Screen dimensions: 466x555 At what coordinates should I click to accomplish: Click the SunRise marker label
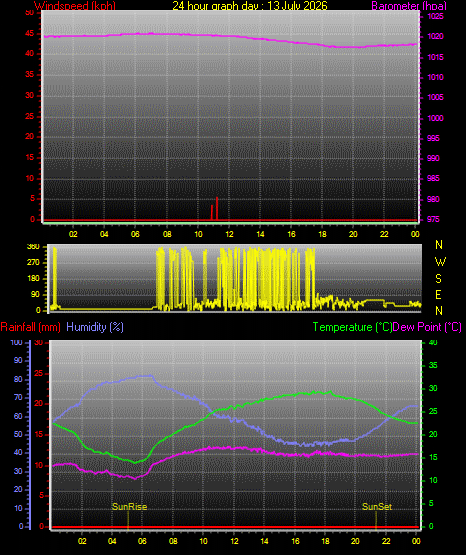coord(129,507)
